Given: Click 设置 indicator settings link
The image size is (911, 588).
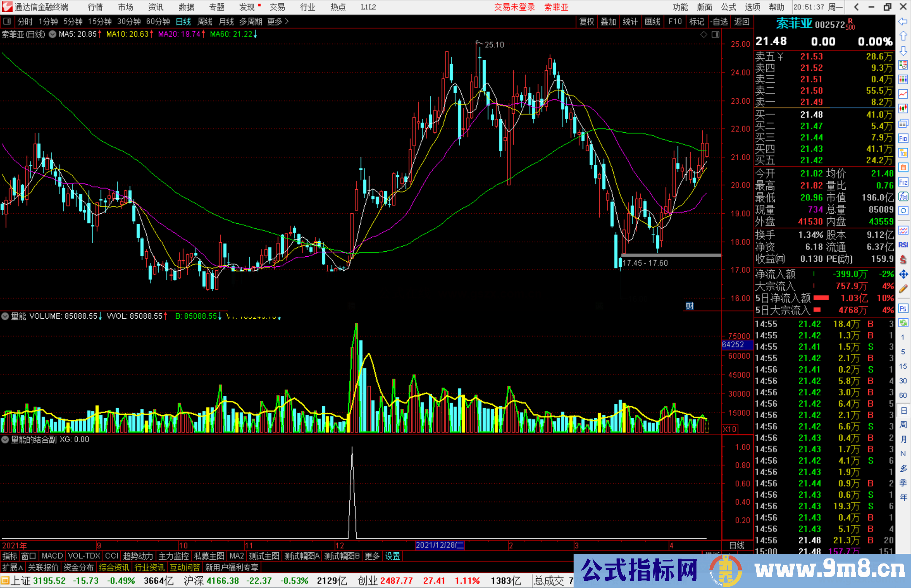Looking at the screenshot, I should (392, 556).
